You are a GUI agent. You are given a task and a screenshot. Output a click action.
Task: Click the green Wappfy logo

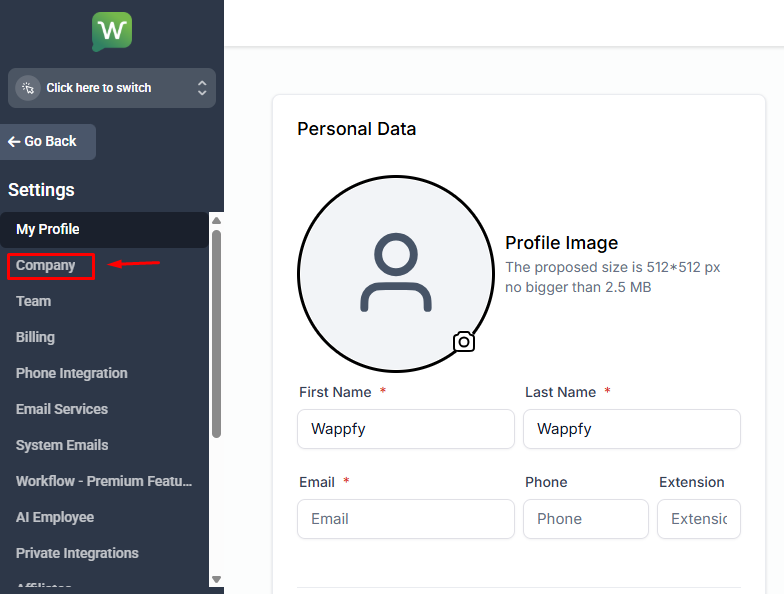112,32
